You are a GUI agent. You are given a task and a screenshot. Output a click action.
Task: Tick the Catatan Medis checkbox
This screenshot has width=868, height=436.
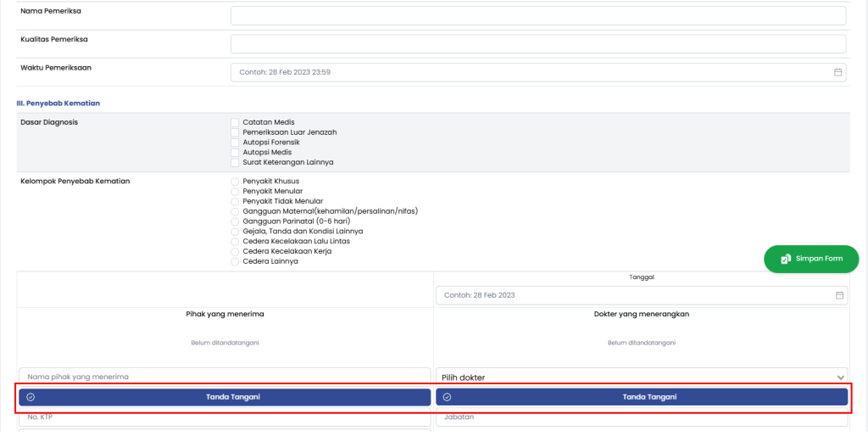pos(235,122)
